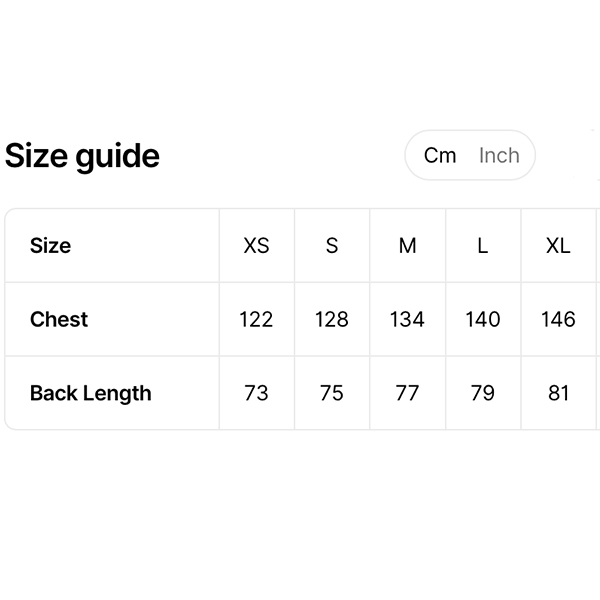Select the L size column header
600x600 pixels.
coord(482,246)
